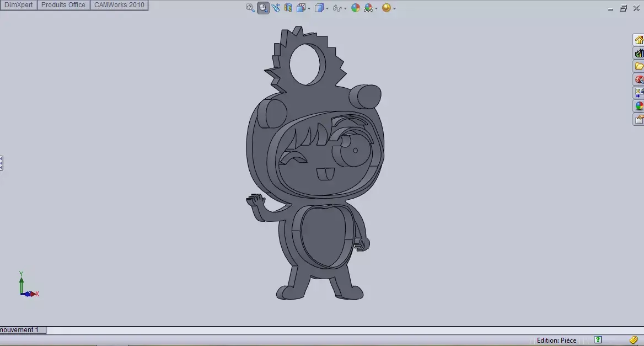Click the XYZ coordinate triad
The height and width of the screenshot is (346, 644).
coord(29,284)
